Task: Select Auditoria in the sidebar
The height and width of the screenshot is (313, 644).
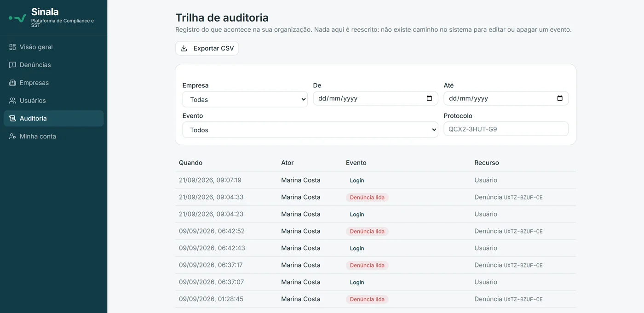Action: click(53, 119)
